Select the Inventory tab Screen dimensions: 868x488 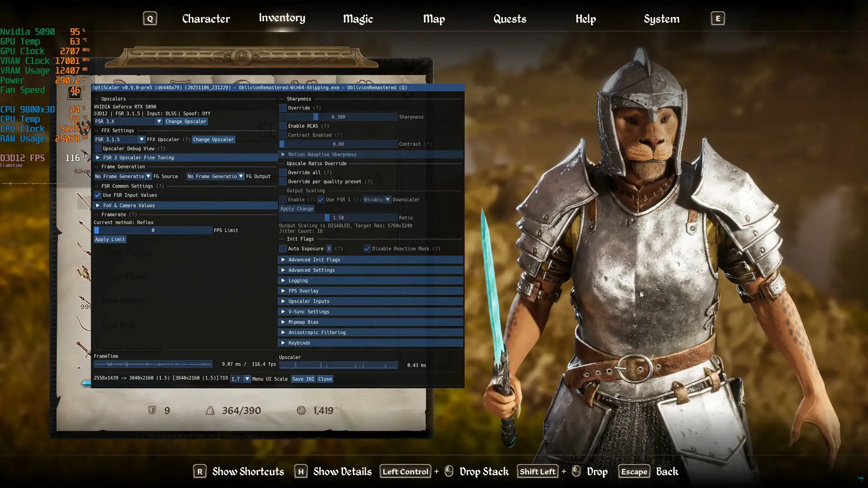(x=282, y=18)
